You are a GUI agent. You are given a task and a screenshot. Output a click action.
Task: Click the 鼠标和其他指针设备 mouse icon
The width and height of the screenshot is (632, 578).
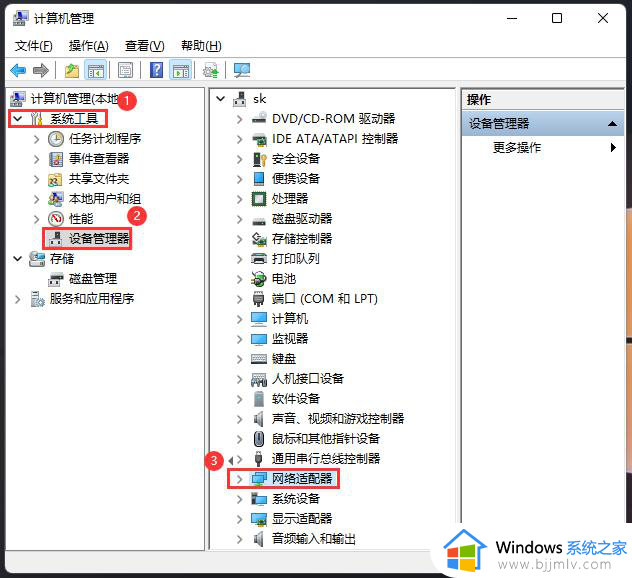pos(259,439)
